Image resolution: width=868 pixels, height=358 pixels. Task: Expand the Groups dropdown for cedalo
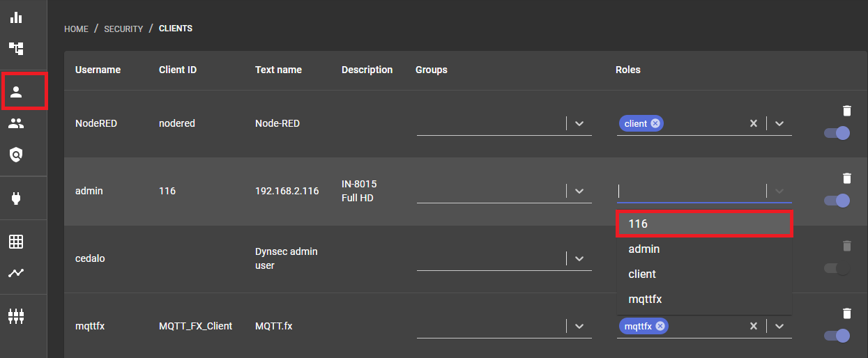[x=579, y=258]
